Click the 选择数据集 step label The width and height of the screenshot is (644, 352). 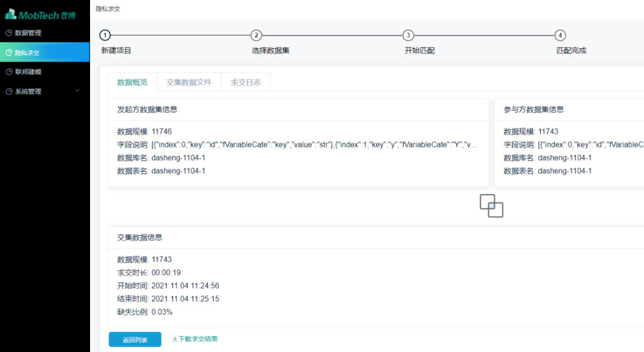coord(271,51)
